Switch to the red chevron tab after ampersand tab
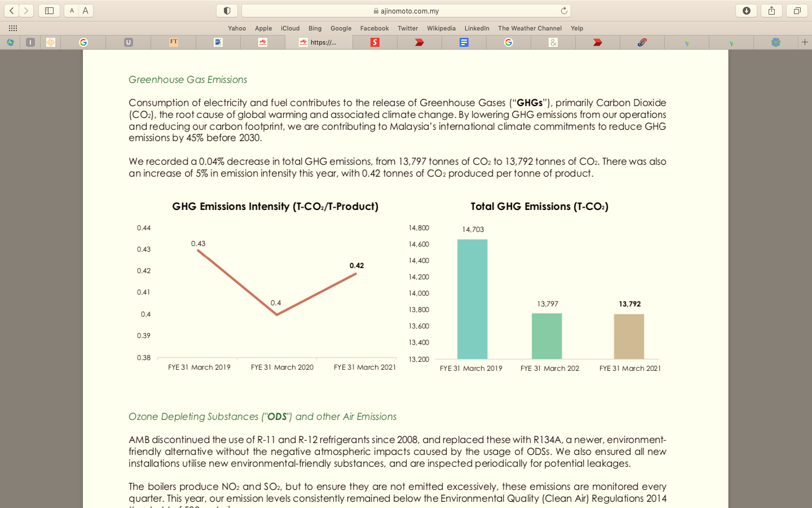 point(598,42)
